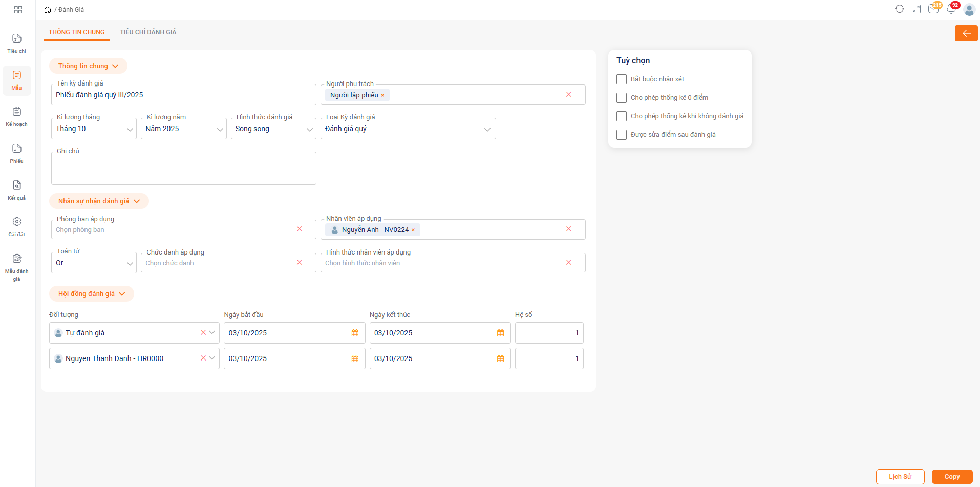Image resolution: width=980 pixels, height=487 pixels.
Task: Click the Copy button
Action: [x=951, y=477]
